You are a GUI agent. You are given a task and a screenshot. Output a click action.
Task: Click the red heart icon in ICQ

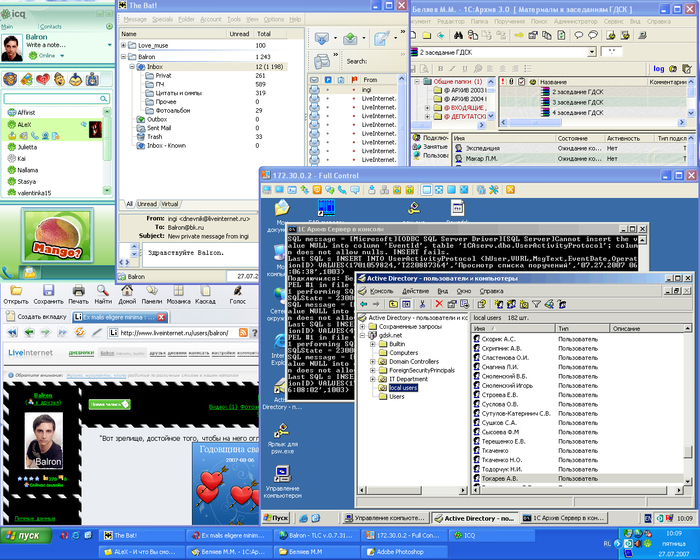coord(43,79)
